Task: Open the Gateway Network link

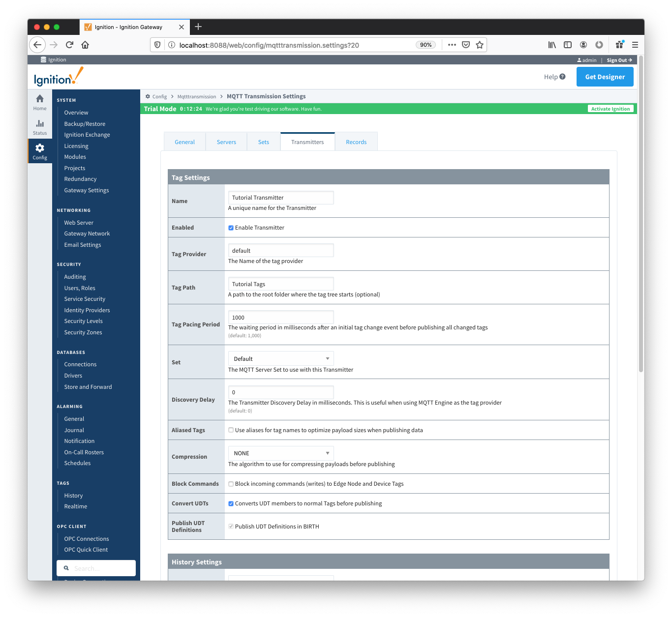Action: coord(87,234)
